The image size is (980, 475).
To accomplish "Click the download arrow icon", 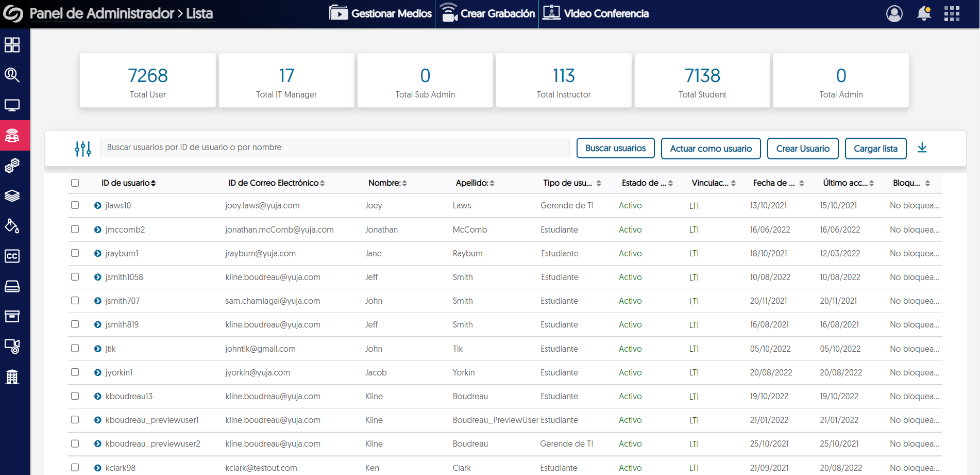I will 922,148.
